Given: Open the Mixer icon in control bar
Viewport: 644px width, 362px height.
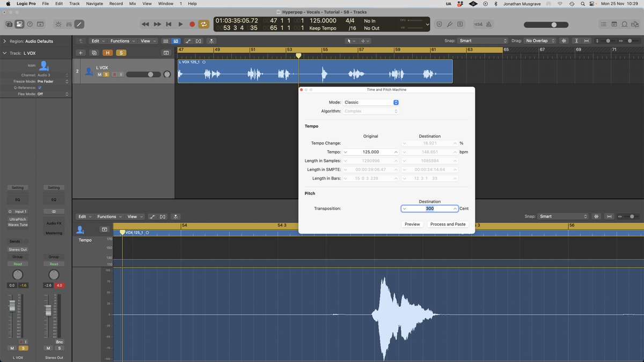Looking at the screenshot, I should 69,24.
